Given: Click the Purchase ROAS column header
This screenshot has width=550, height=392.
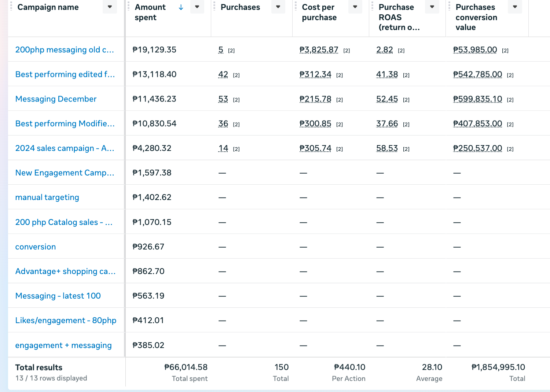Looking at the screenshot, I should [x=399, y=17].
